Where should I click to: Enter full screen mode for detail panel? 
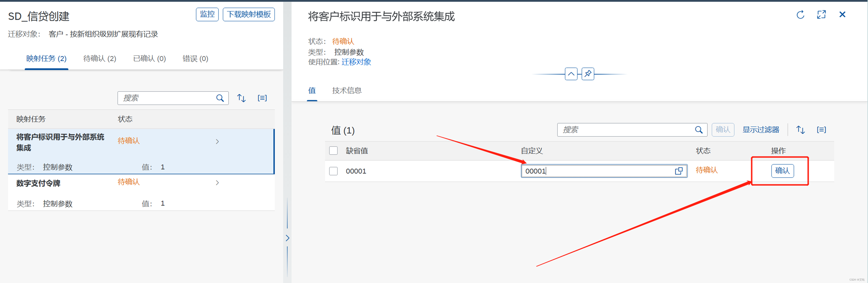pos(822,15)
